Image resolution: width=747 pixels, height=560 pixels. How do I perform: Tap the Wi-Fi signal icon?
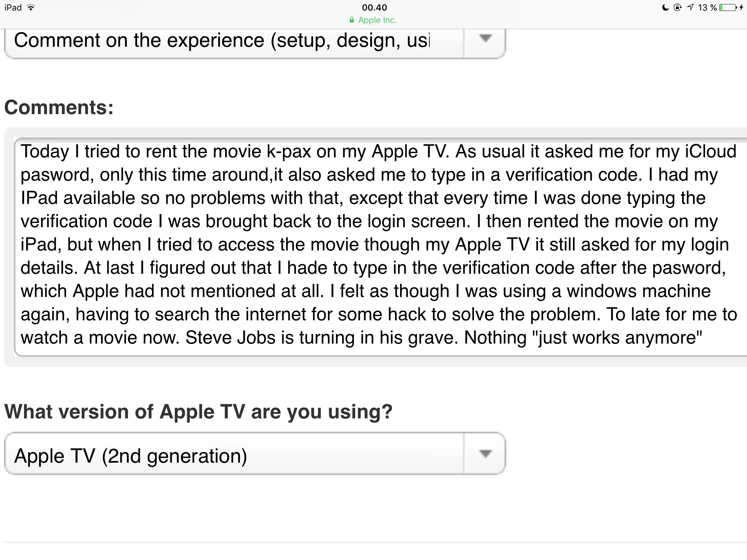point(31,8)
